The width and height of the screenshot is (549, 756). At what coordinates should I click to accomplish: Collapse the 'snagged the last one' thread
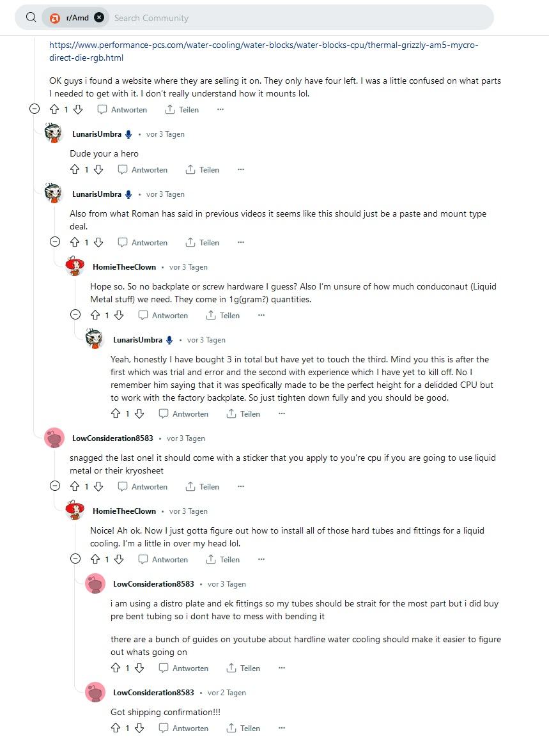coord(55,486)
